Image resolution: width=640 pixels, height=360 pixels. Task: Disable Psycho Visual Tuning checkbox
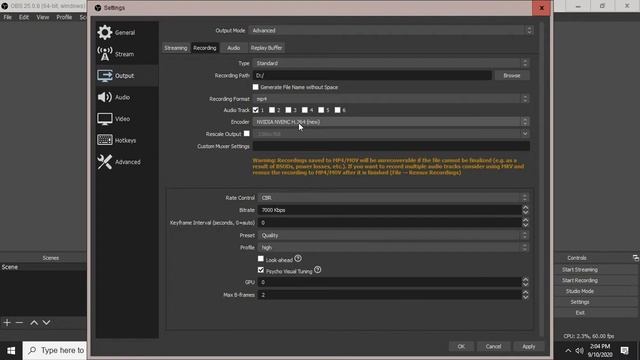tap(261, 270)
